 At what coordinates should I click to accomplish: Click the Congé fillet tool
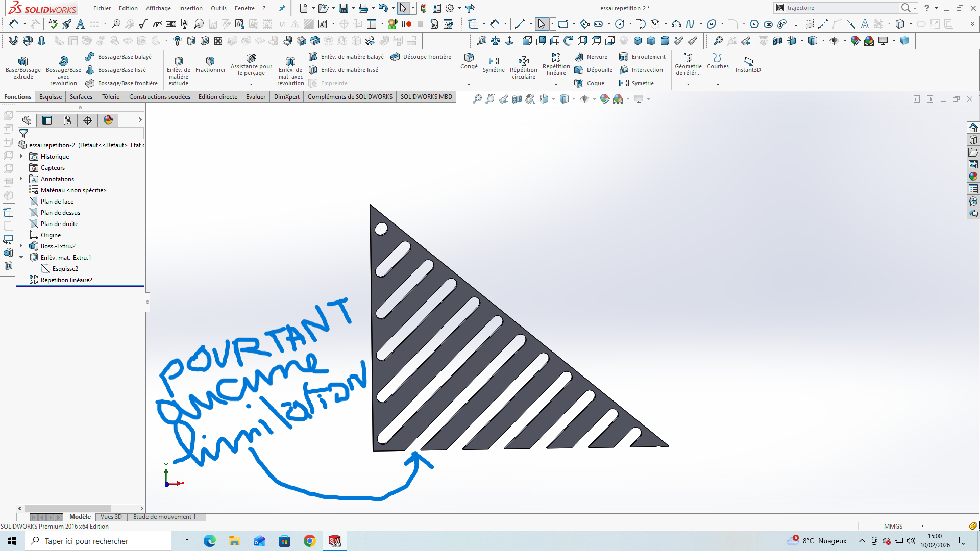pyautogui.click(x=469, y=61)
